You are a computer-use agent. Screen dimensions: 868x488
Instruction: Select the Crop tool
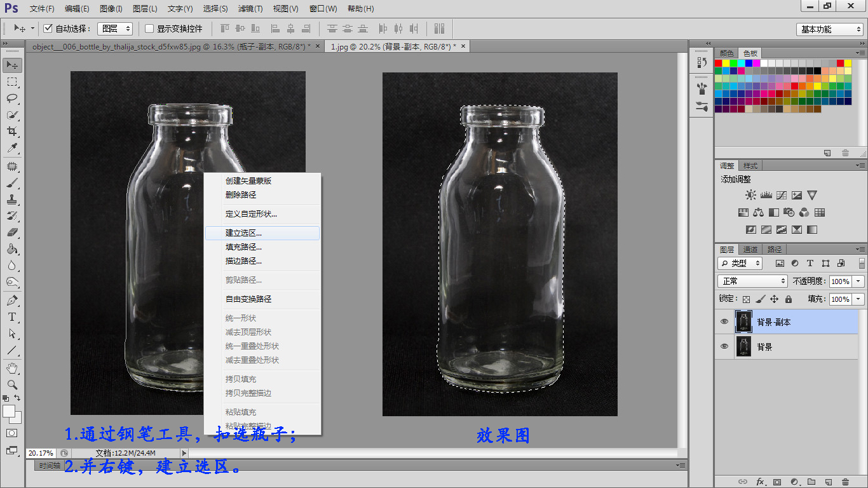coord(12,132)
